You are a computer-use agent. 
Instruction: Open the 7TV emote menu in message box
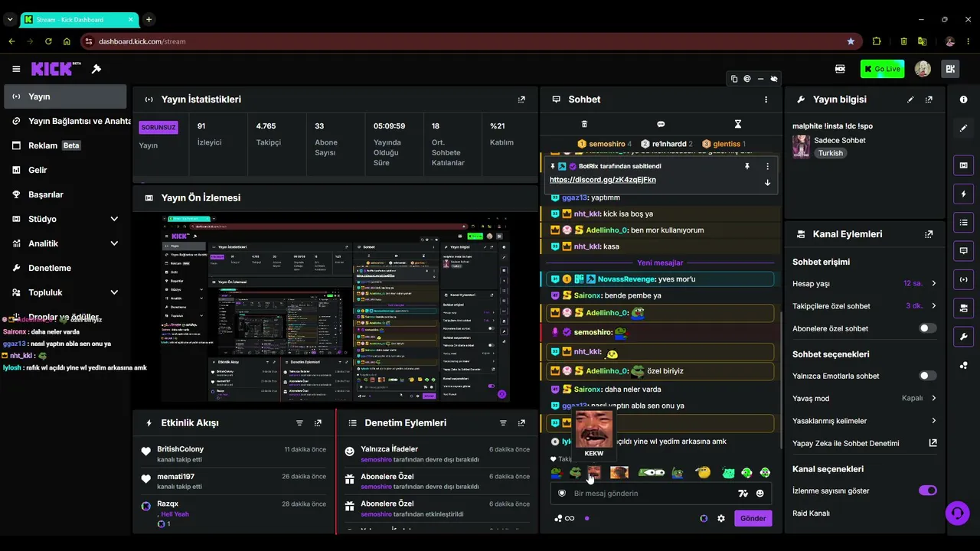[742, 494]
